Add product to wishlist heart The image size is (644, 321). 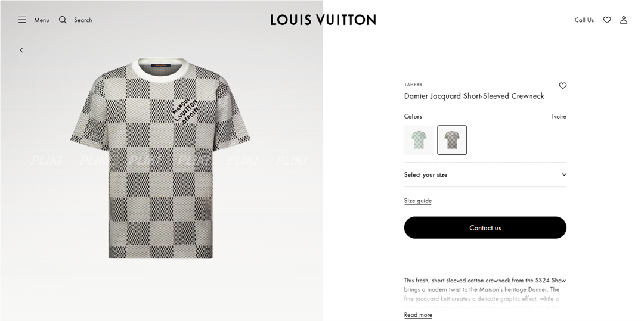(563, 86)
